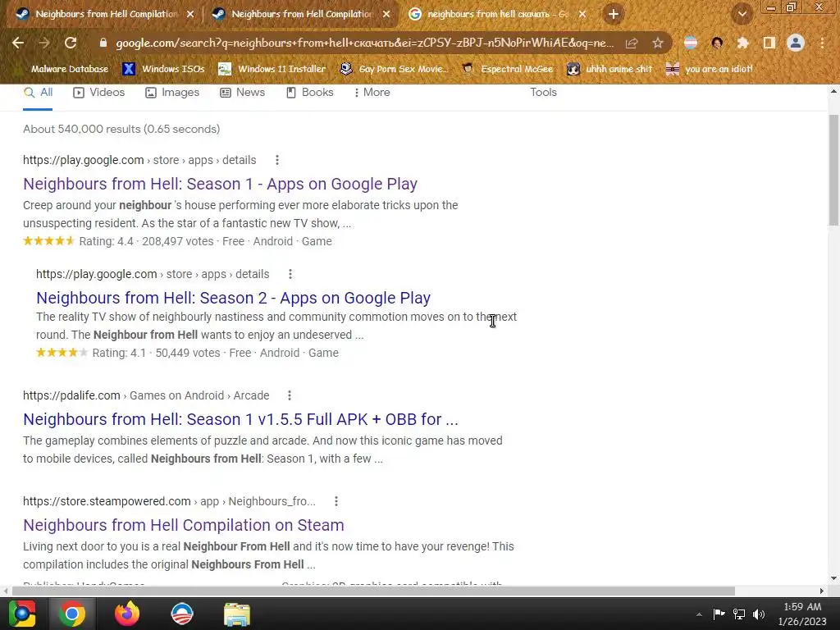This screenshot has width=840, height=630.
Task: Click the store.steampowered.com result URL
Action: click(169, 501)
